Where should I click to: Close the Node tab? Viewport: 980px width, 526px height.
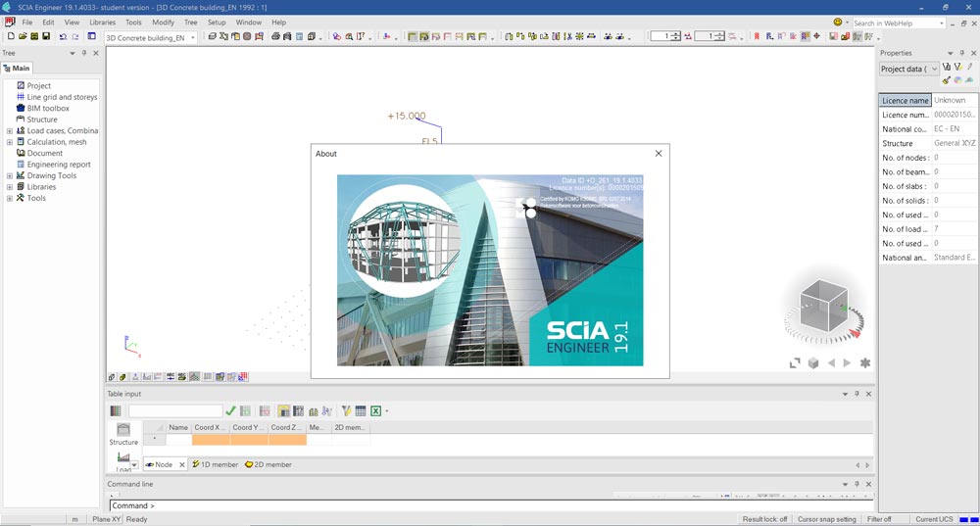182,464
